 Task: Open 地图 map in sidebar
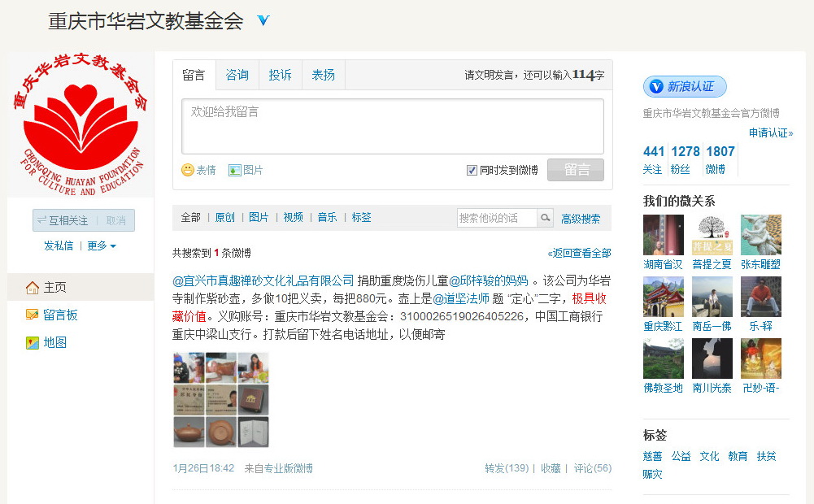click(x=46, y=342)
